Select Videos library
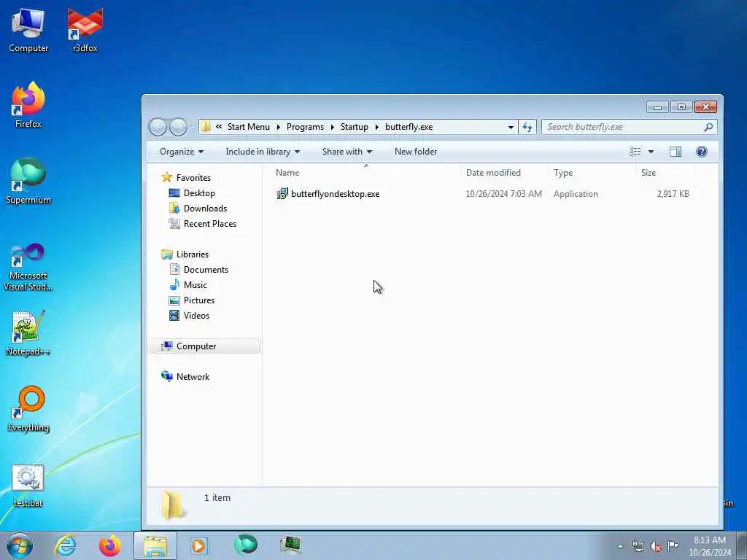 (196, 315)
